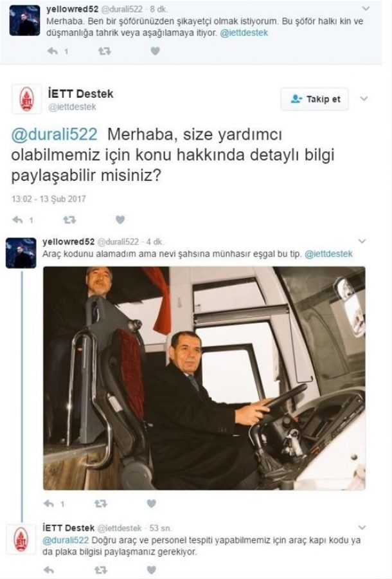Reply to the main İETT Destek tweet
The width and height of the screenshot is (392, 579).
point(18,220)
